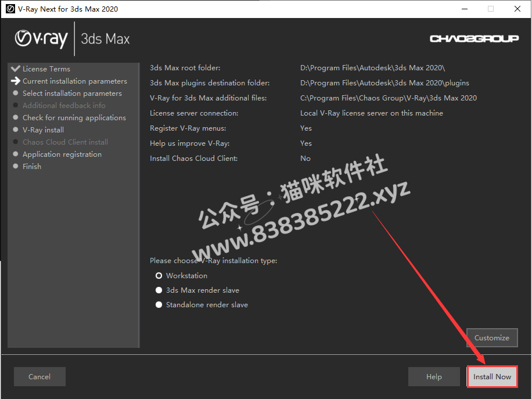Select Current installation parameters step

click(x=75, y=81)
